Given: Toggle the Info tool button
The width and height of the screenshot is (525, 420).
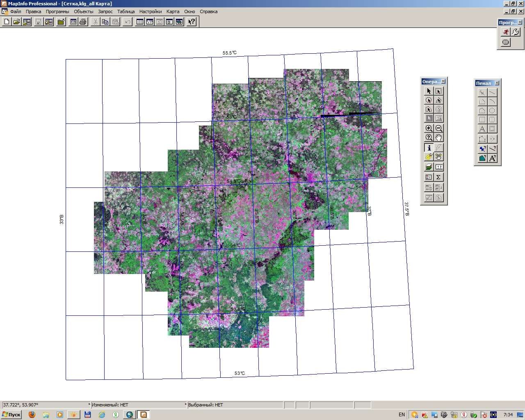Looking at the screenshot, I should click(429, 148).
